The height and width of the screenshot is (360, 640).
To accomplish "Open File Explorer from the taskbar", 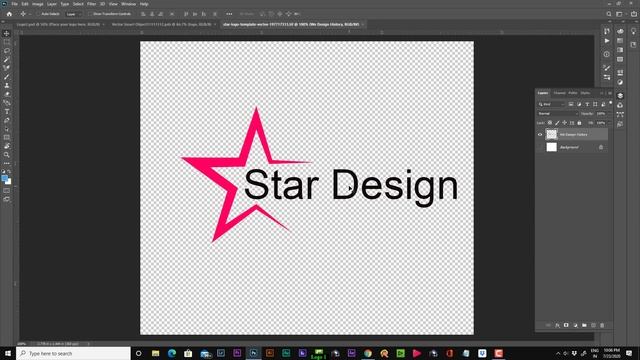I will click(x=156, y=353).
